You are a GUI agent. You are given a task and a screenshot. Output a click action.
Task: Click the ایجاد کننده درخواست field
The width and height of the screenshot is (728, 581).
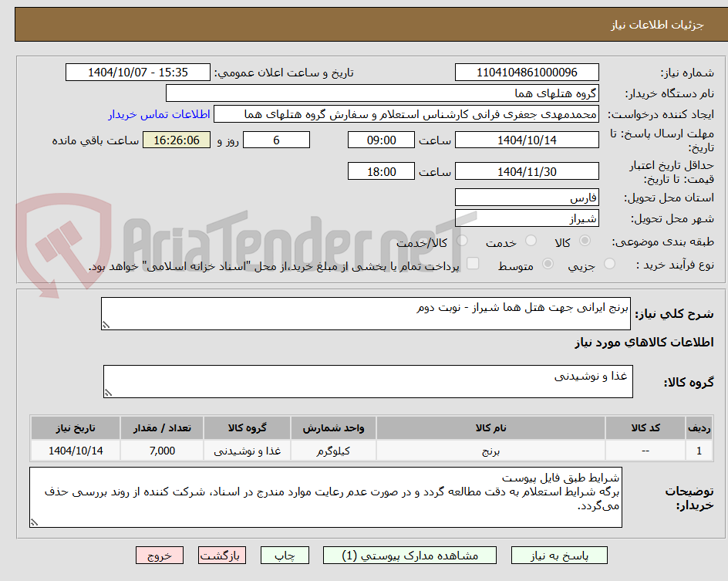click(x=406, y=114)
